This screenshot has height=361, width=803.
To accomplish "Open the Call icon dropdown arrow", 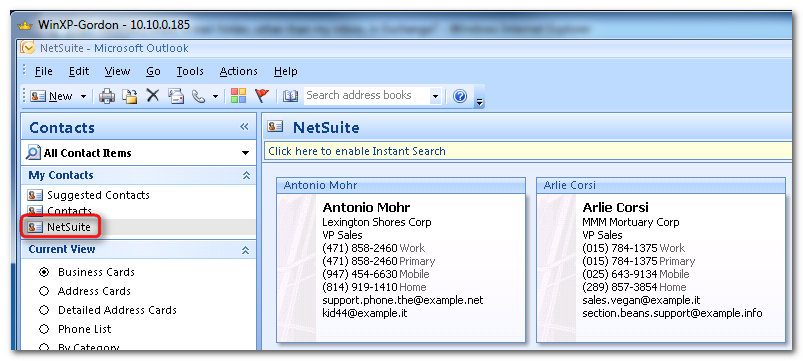I will click(215, 96).
